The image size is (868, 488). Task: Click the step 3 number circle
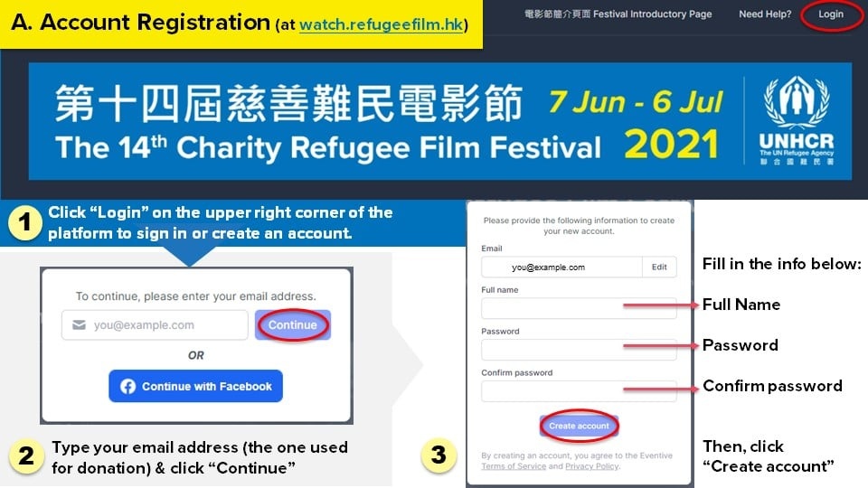tap(438, 454)
